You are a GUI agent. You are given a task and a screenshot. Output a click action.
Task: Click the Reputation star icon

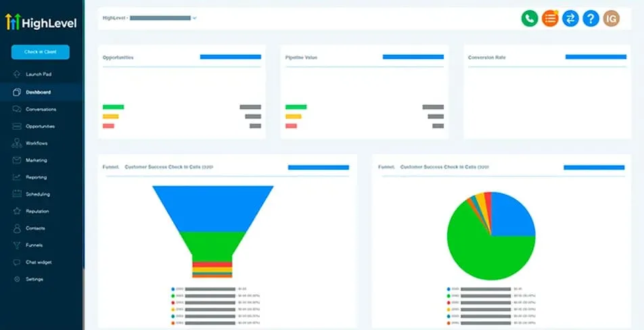pos(16,211)
